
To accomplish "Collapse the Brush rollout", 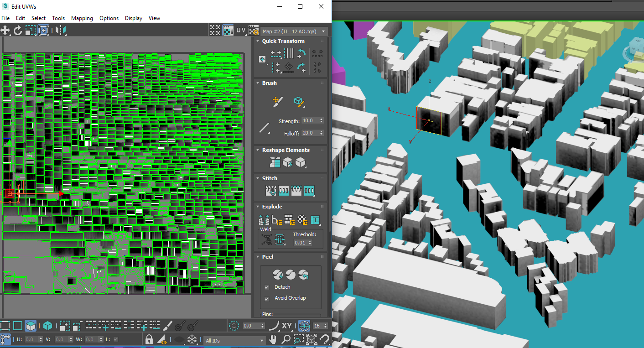I will coord(257,83).
